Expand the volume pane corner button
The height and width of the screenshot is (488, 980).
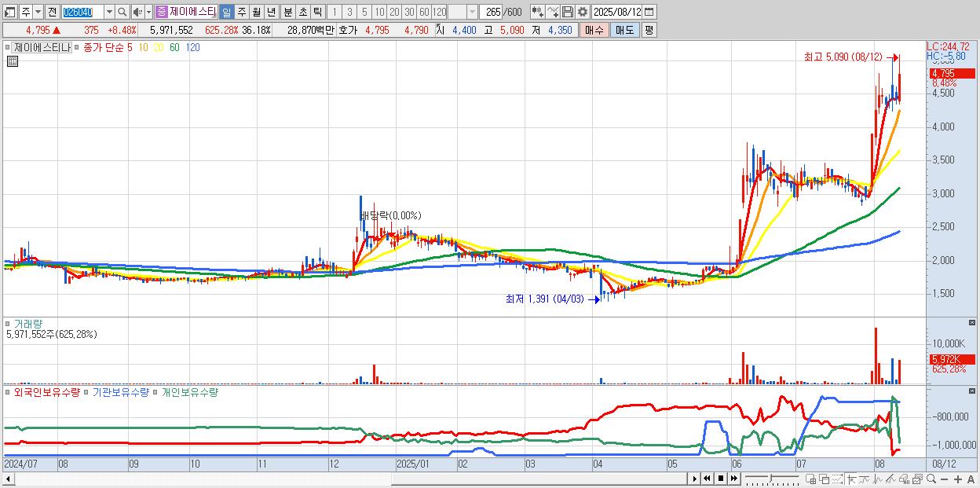[x=973, y=323]
